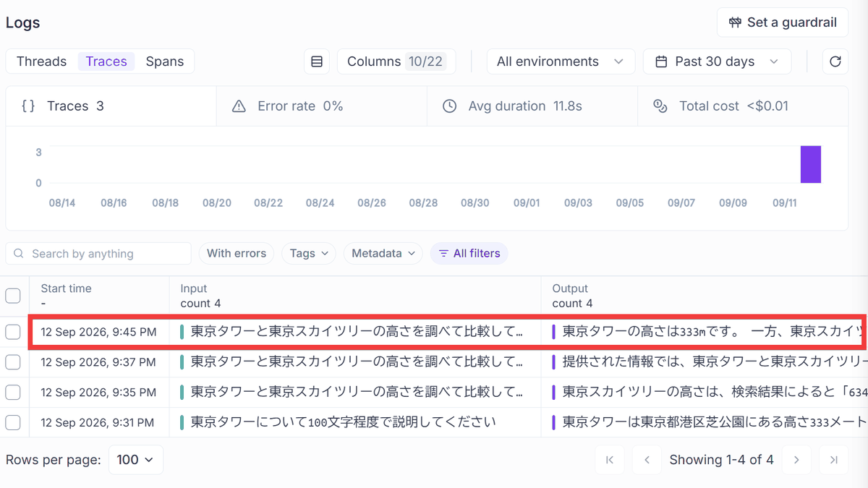Check the 9:31 PM trace row
This screenshot has height=488, width=868.
pyautogui.click(x=13, y=421)
